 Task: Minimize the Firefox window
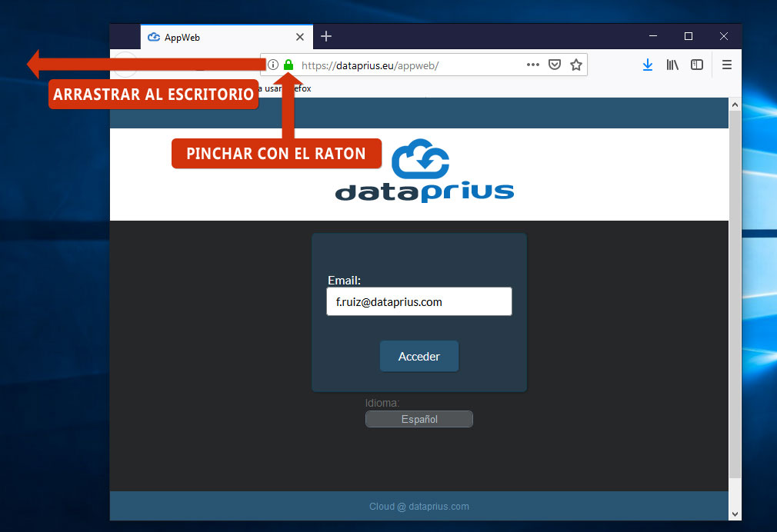pyautogui.click(x=653, y=36)
